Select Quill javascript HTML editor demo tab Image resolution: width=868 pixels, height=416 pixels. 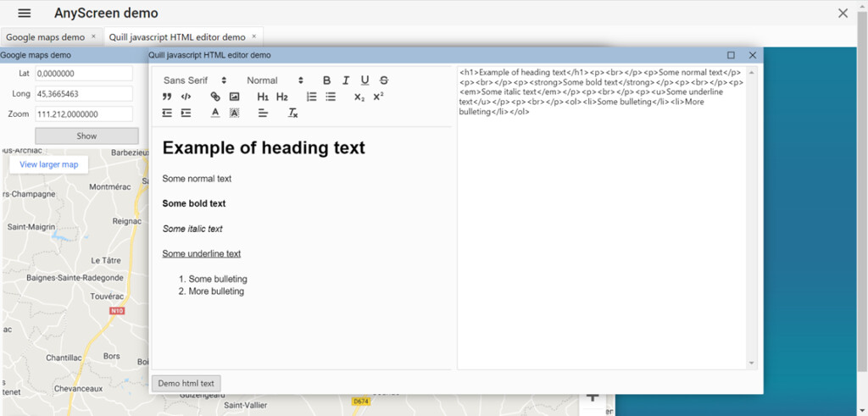coord(177,37)
